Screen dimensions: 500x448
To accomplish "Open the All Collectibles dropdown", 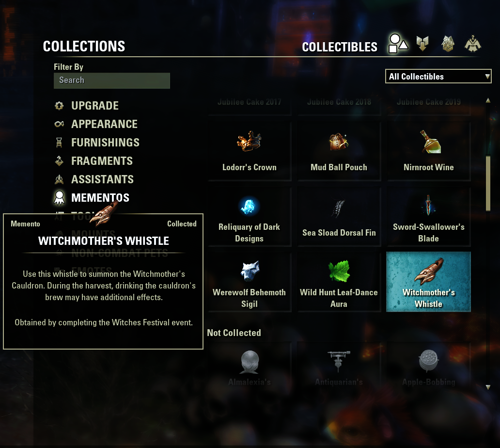I will coord(438,76).
